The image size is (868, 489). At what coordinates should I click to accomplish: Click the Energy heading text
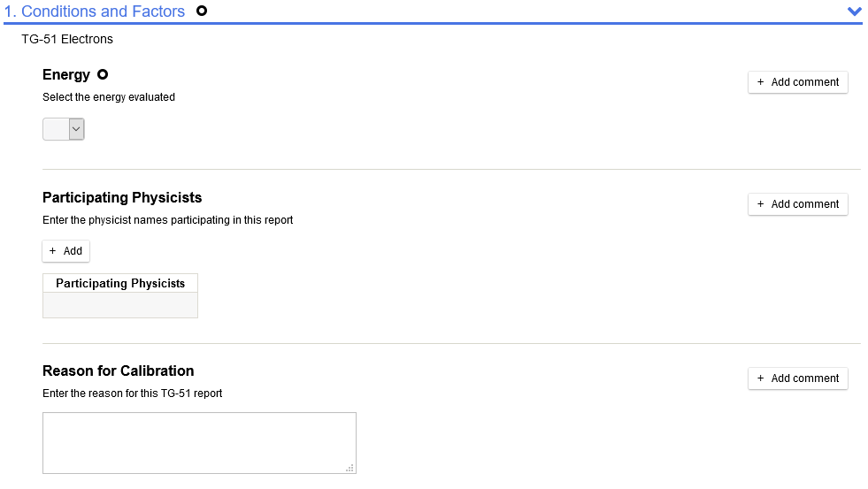(66, 75)
